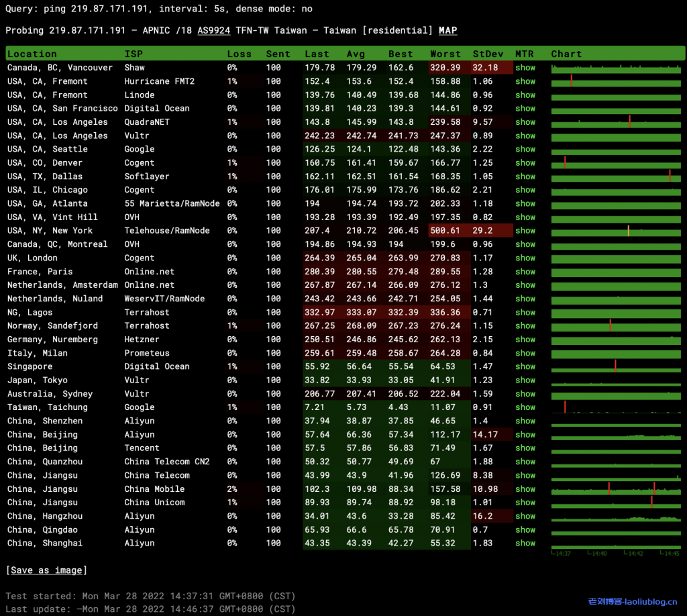The image size is (687, 616).
Task: Click the StDev column header
Action: click(486, 54)
